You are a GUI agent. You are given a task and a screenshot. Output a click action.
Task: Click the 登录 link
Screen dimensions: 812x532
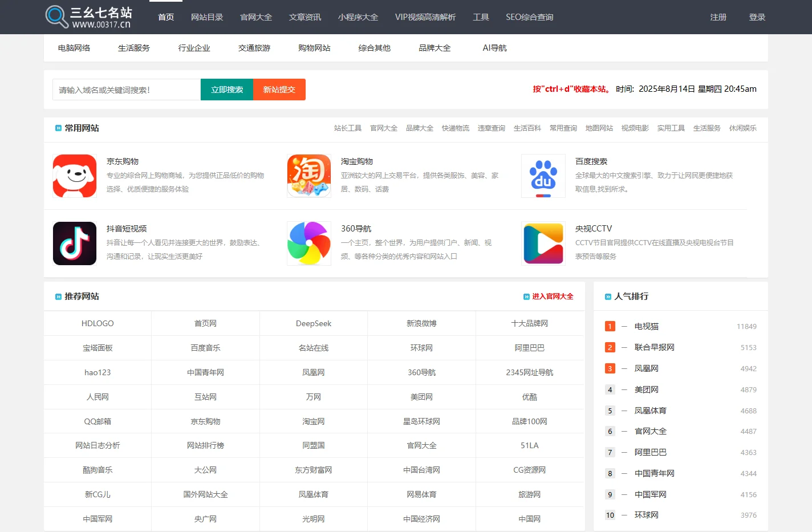click(x=757, y=17)
